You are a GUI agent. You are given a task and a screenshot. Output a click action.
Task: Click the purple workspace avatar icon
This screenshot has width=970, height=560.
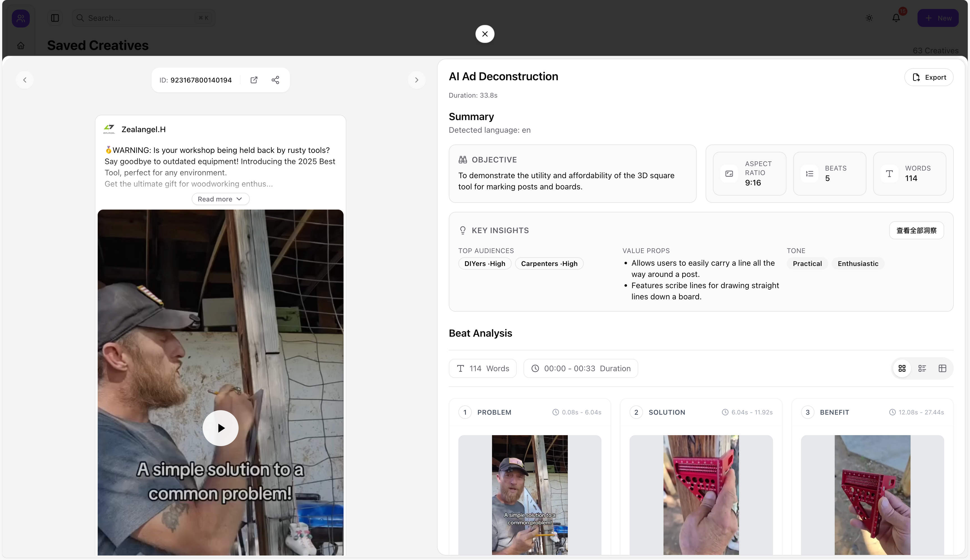pyautogui.click(x=21, y=18)
